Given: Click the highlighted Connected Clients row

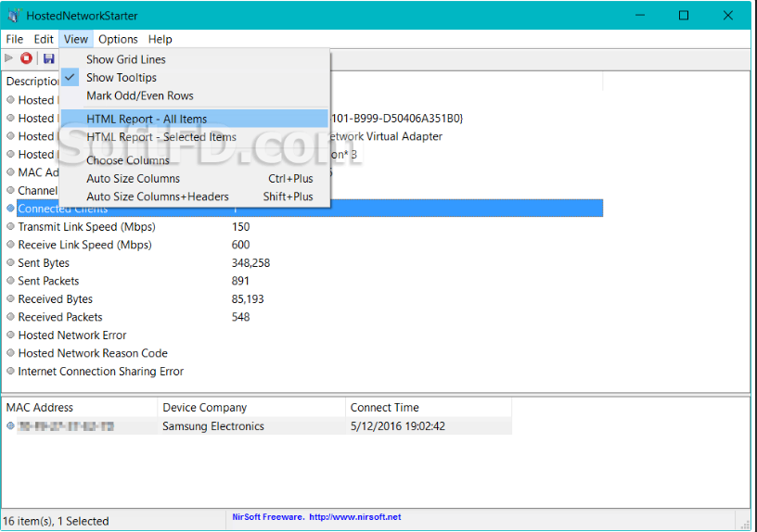Looking at the screenshot, I should tap(310, 209).
